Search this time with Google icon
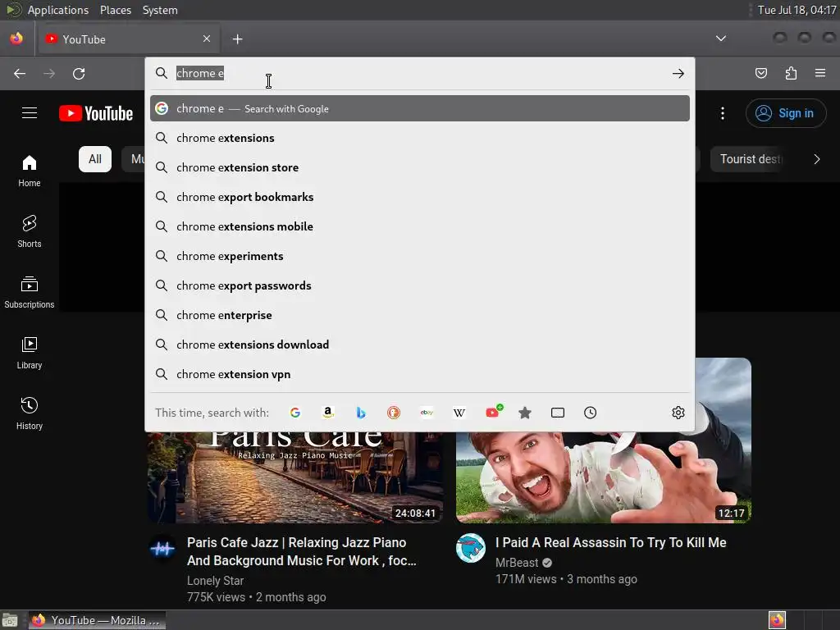Screen dimensions: 840x630 click(x=295, y=413)
